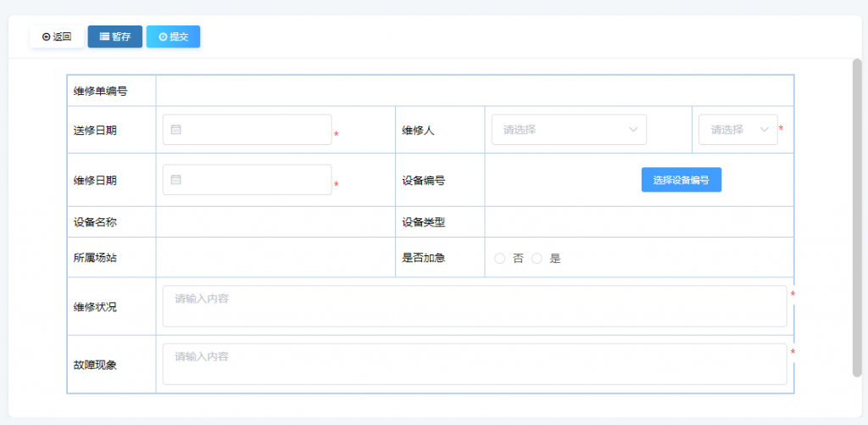Focus the 送修日期 date input box
Image resolution: width=868 pixels, height=425 pixels.
254,130
